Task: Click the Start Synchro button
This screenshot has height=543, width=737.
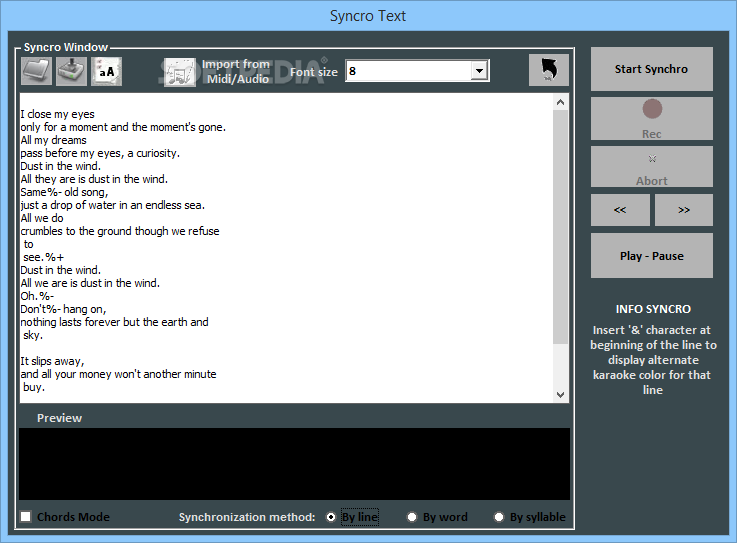Action: [x=651, y=69]
